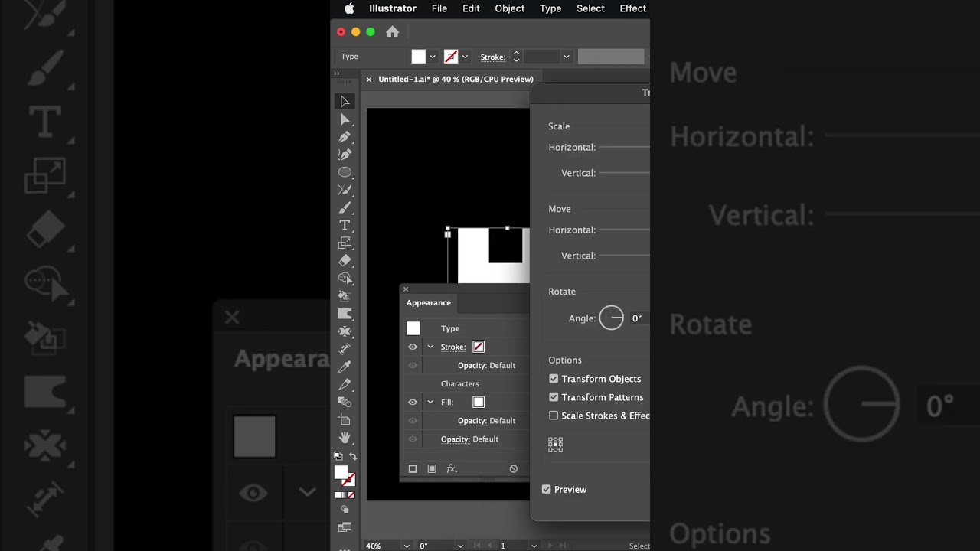Click the Rotate Angle dial
Viewport: 980px width, 551px height.
(x=612, y=318)
